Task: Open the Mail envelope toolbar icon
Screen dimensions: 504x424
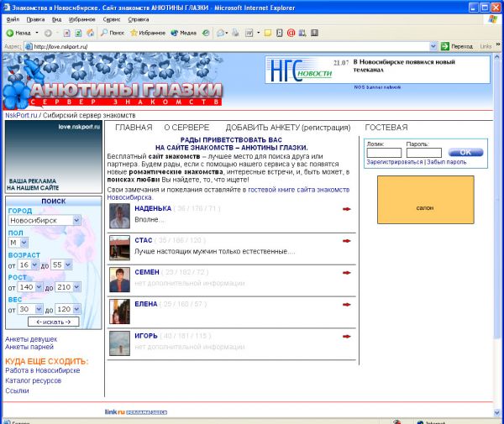Action: (221, 33)
